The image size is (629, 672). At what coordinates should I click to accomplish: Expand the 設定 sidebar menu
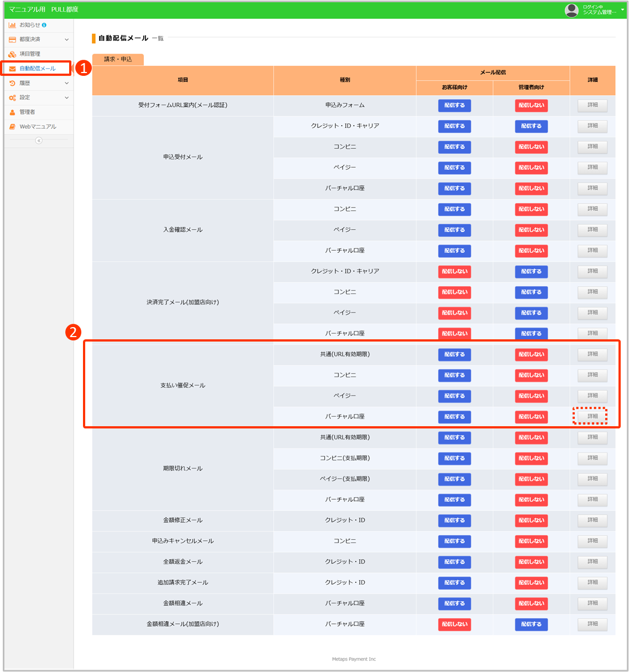(x=66, y=97)
